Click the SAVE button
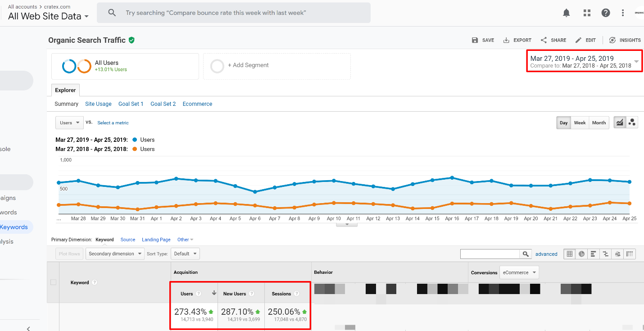 coord(483,40)
